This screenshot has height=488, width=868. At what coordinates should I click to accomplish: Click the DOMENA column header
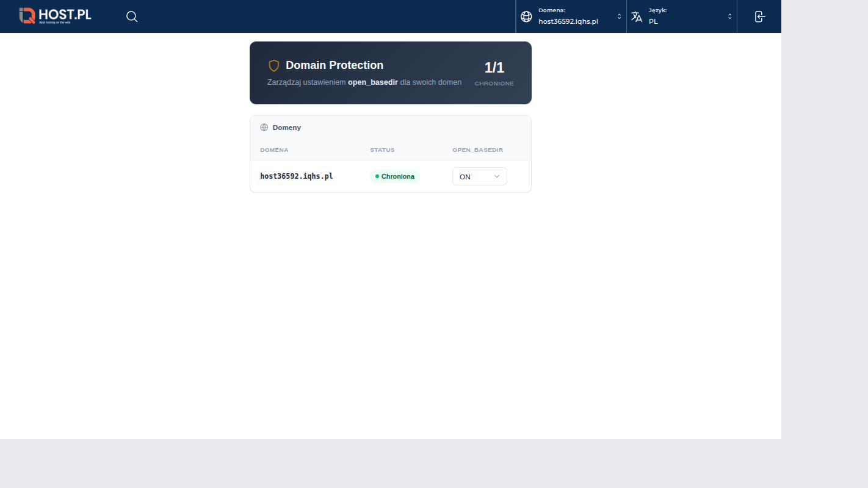[274, 150]
